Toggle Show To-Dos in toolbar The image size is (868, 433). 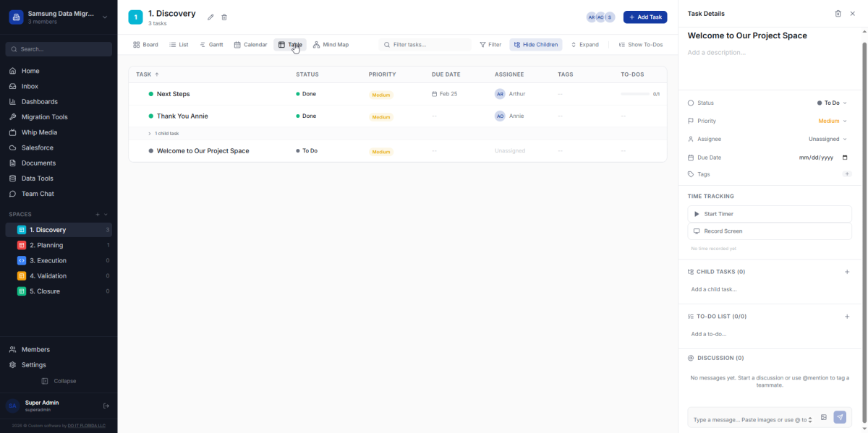[x=640, y=45]
